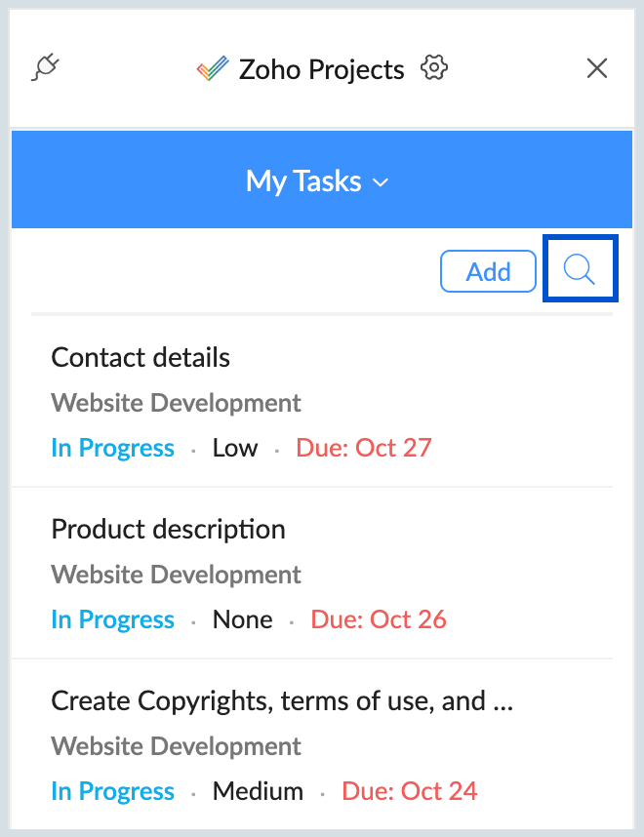Close the Zoho Projects panel
The width and height of the screenshot is (644, 837).
point(596,68)
